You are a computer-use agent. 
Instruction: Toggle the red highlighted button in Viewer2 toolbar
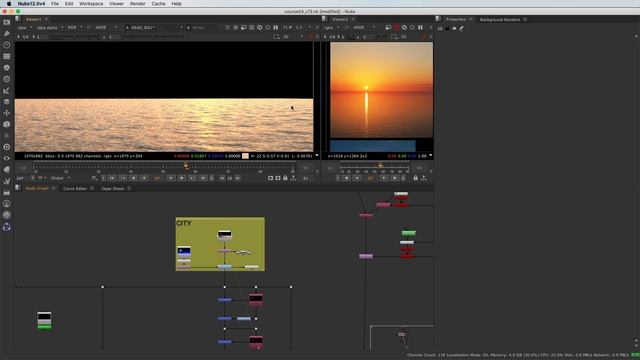[x=396, y=27]
